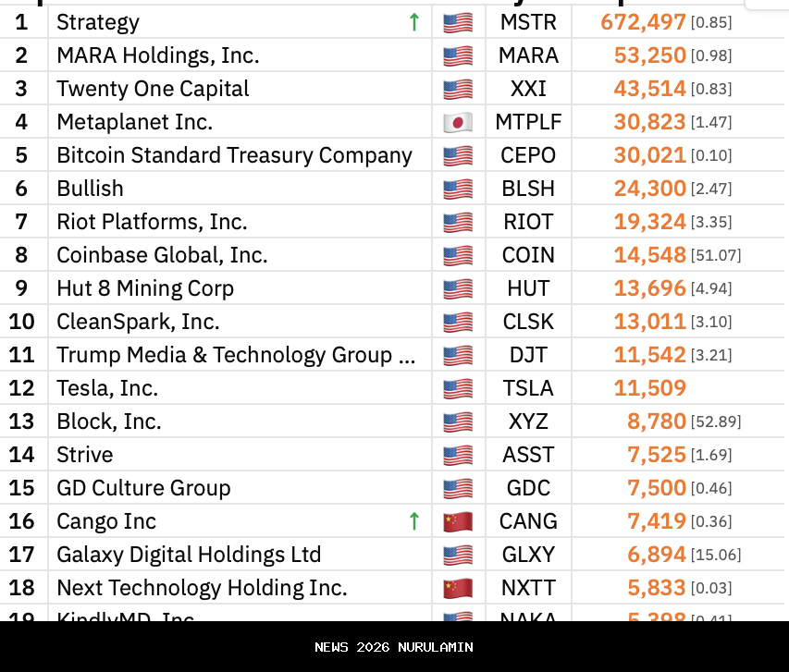The width and height of the screenshot is (789, 672).
Task: Open the MARA Holdings, Inc. link
Action: (158, 55)
